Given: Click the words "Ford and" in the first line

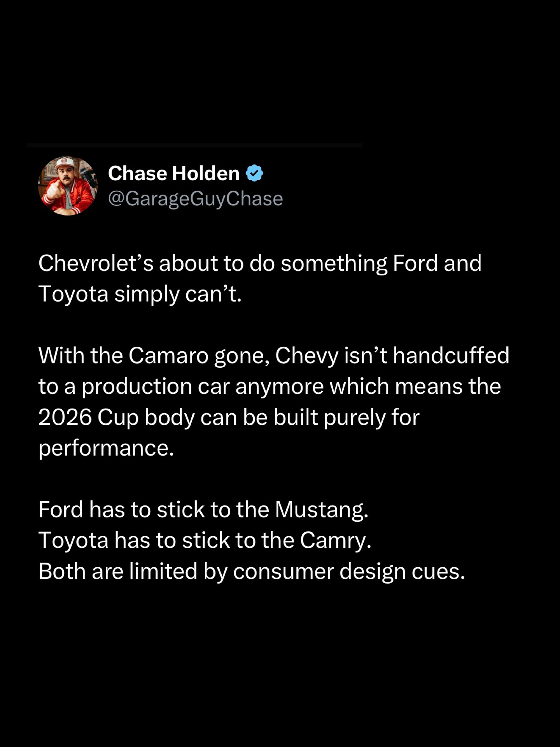Looking at the screenshot, I should click(x=437, y=263).
